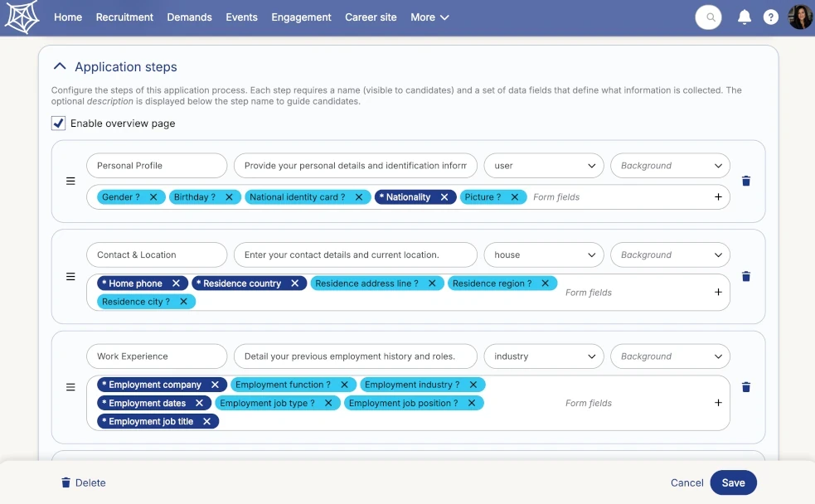
Task: Open Recruitment menu item
Action: [124, 17]
